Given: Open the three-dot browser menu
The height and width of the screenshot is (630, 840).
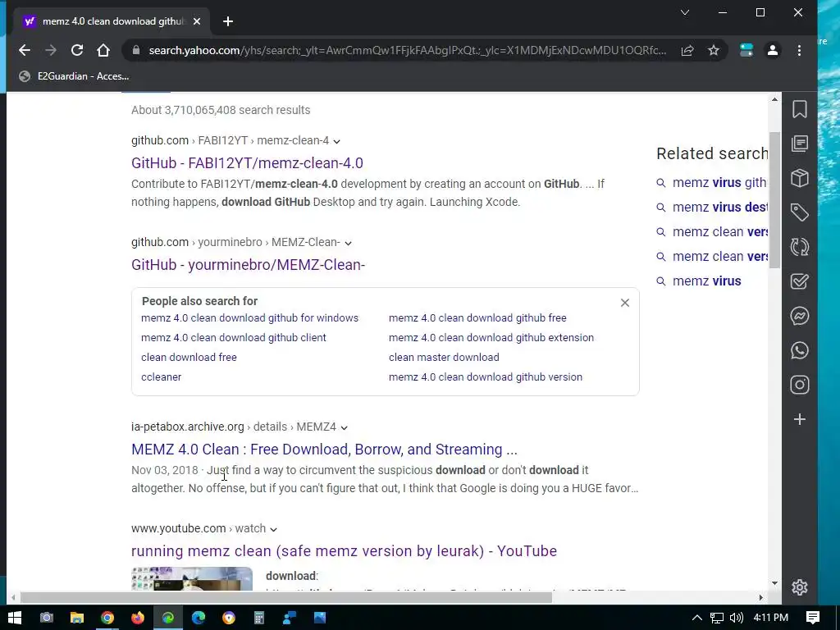Looking at the screenshot, I should pos(799,50).
